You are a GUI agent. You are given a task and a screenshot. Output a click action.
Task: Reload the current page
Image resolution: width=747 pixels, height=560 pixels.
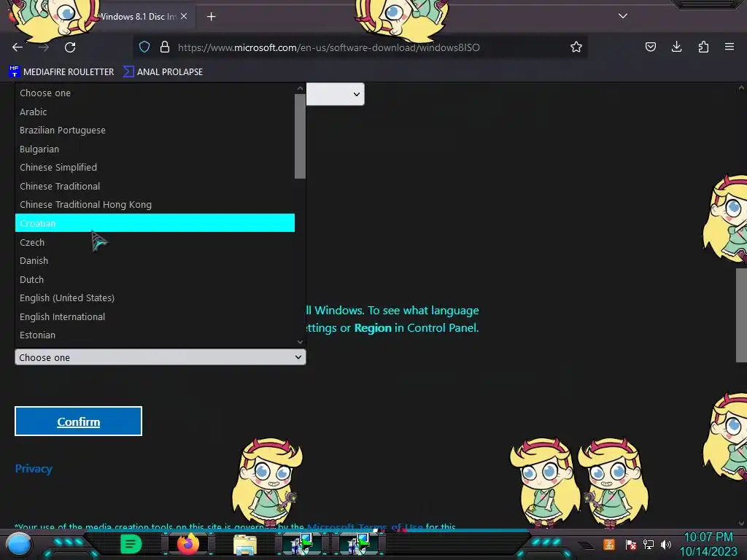click(70, 47)
